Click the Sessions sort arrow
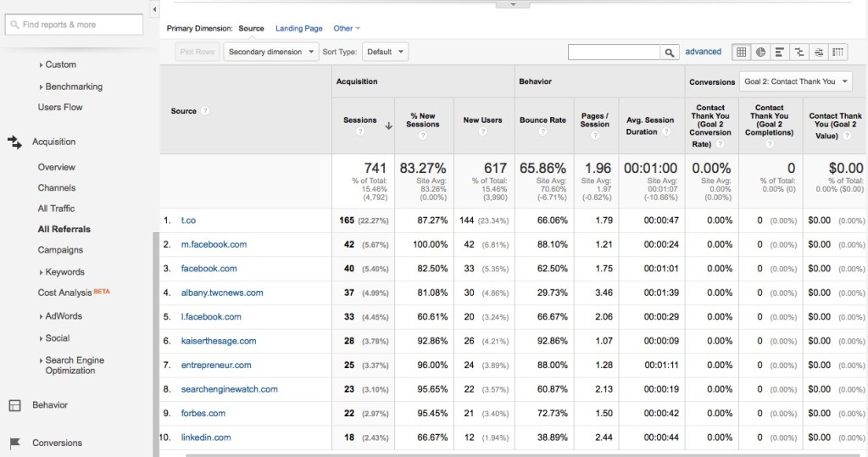 (388, 125)
